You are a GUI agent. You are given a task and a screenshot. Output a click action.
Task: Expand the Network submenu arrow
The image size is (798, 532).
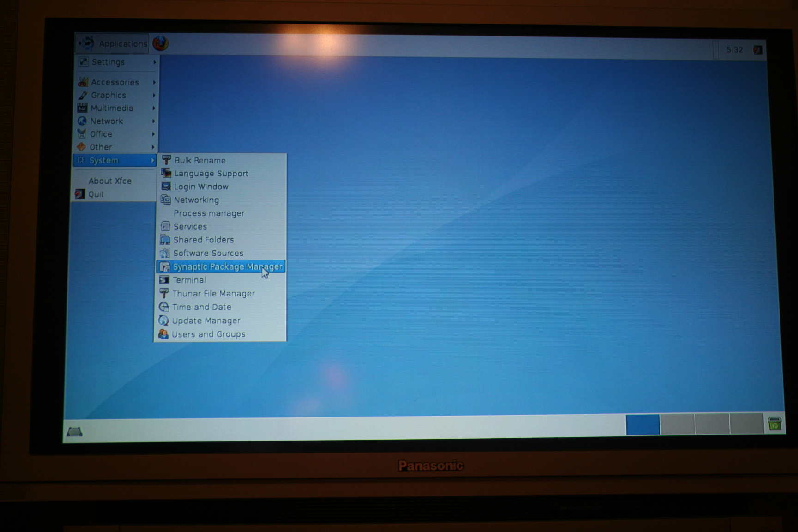point(153,121)
